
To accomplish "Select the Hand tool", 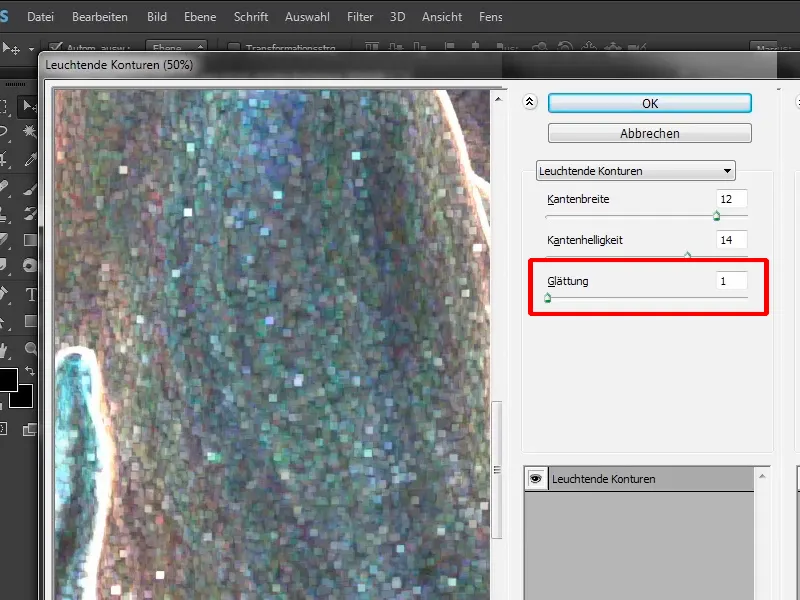I will 3,349.
